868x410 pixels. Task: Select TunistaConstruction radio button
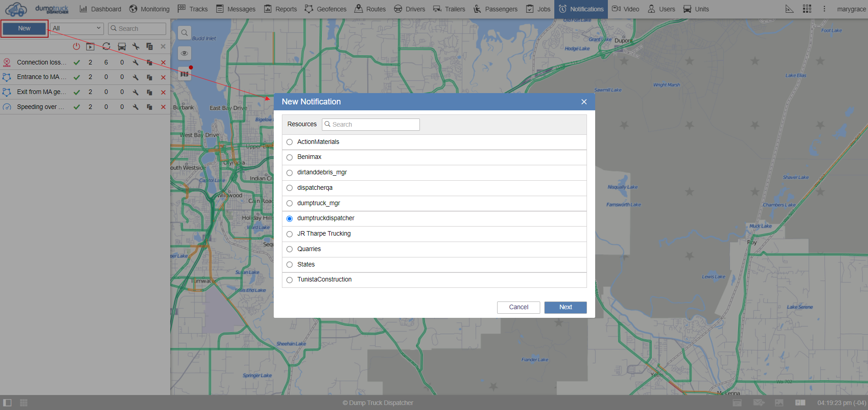tap(290, 280)
